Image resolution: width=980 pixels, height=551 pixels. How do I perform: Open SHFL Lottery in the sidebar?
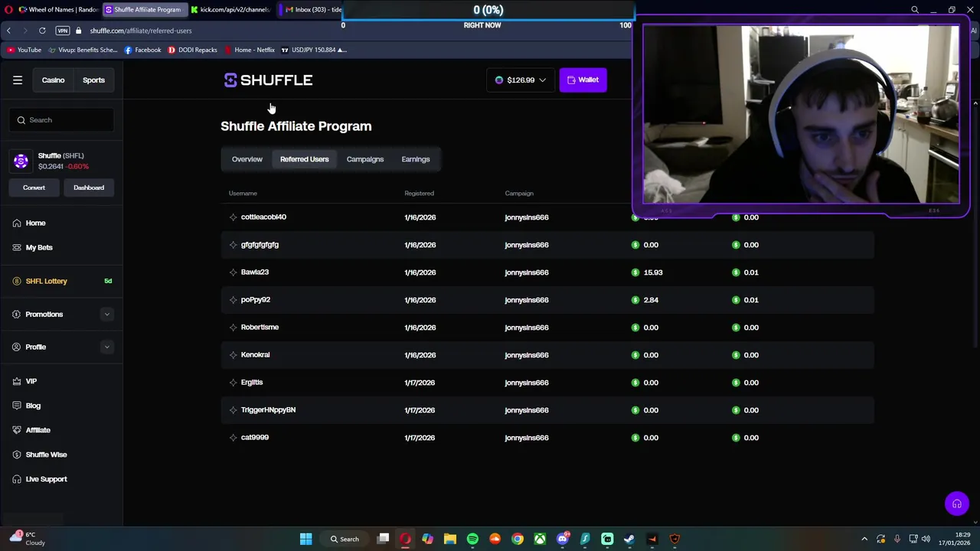click(46, 281)
